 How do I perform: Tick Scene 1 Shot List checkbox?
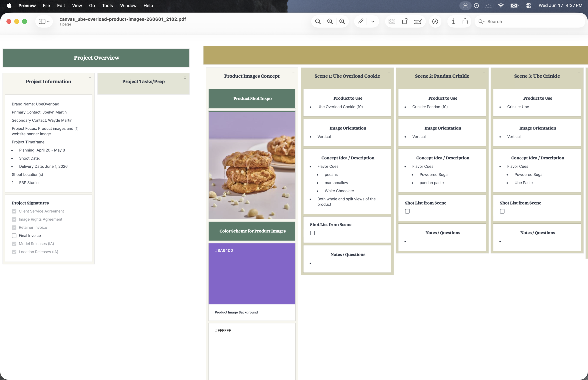click(313, 233)
